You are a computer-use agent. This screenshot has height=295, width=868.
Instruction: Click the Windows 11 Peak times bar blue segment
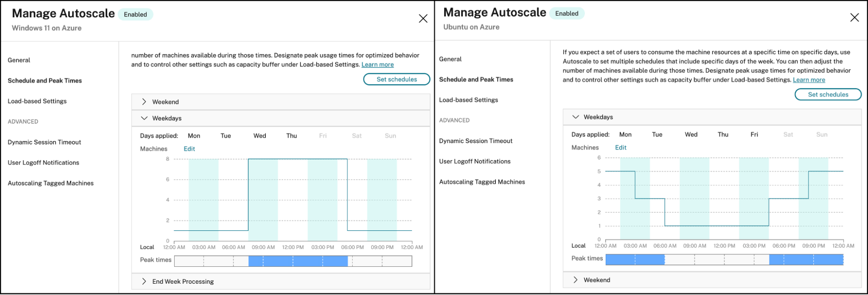click(x=298, y=261)
